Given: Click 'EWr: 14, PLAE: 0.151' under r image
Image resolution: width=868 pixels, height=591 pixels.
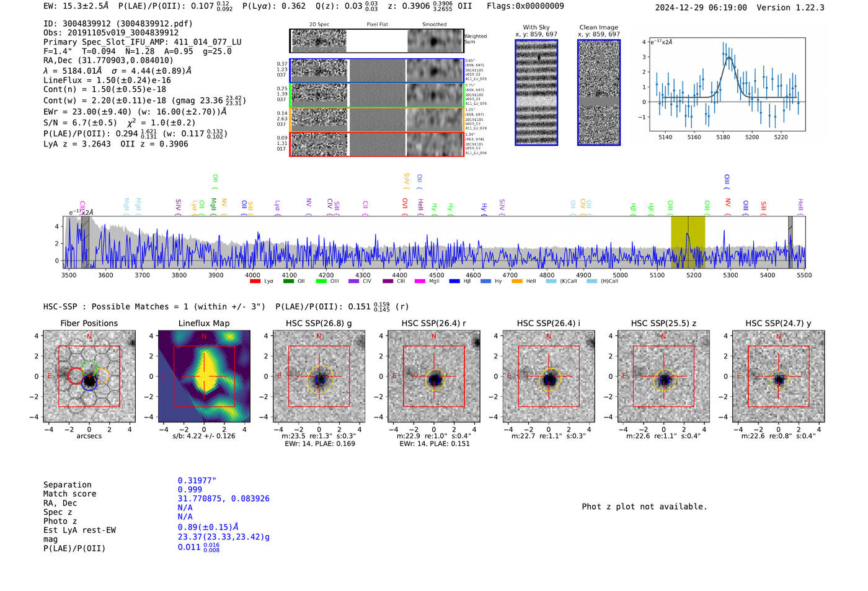Looking at the screenshot, I should tap(435, 444).
